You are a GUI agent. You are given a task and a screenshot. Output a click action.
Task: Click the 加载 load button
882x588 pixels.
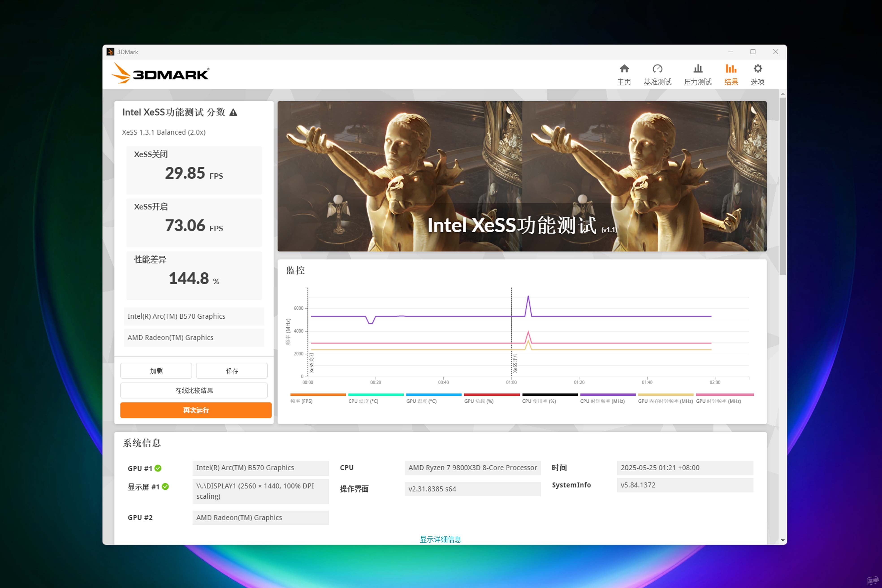click(x=156, y=370)
